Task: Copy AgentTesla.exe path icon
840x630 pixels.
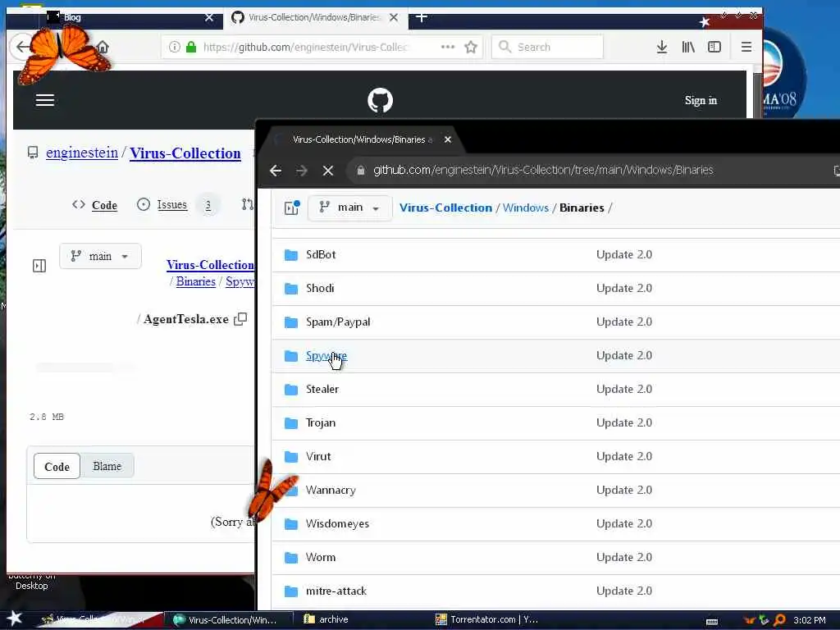Action: coord(240,319)
